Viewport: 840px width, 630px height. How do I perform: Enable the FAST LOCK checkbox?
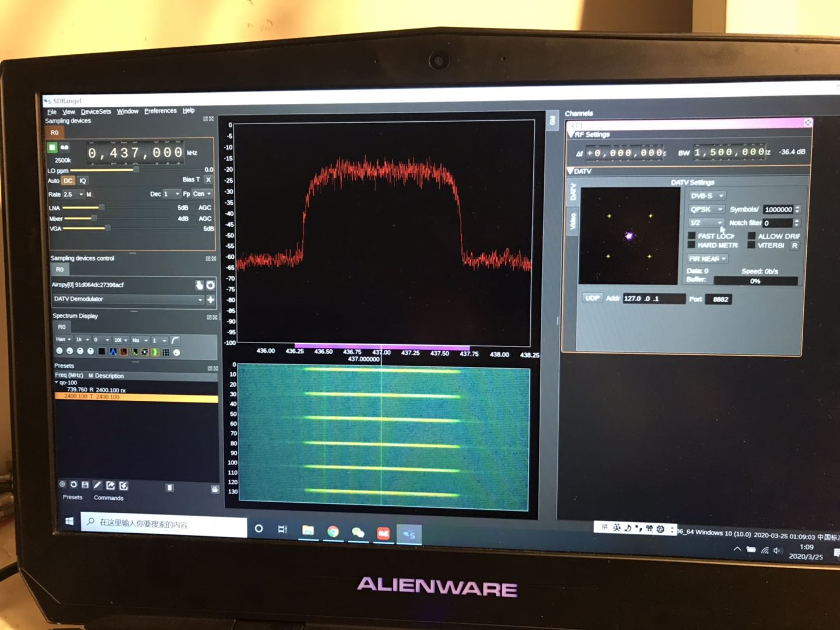coord(692,236)
